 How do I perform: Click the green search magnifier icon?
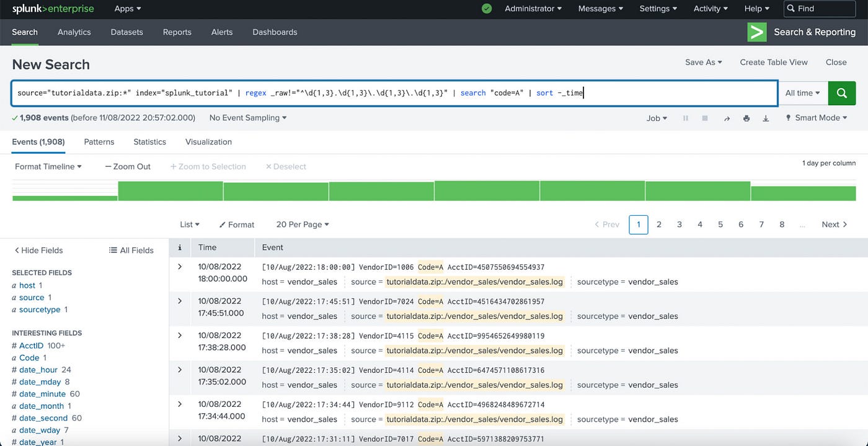click(x=841, y=92)
